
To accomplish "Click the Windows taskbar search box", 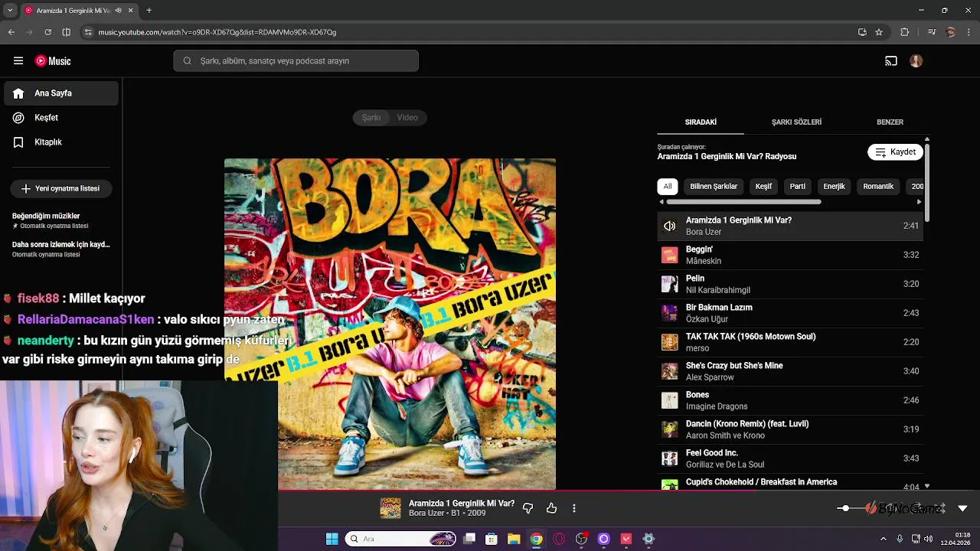I will point(400,539).
